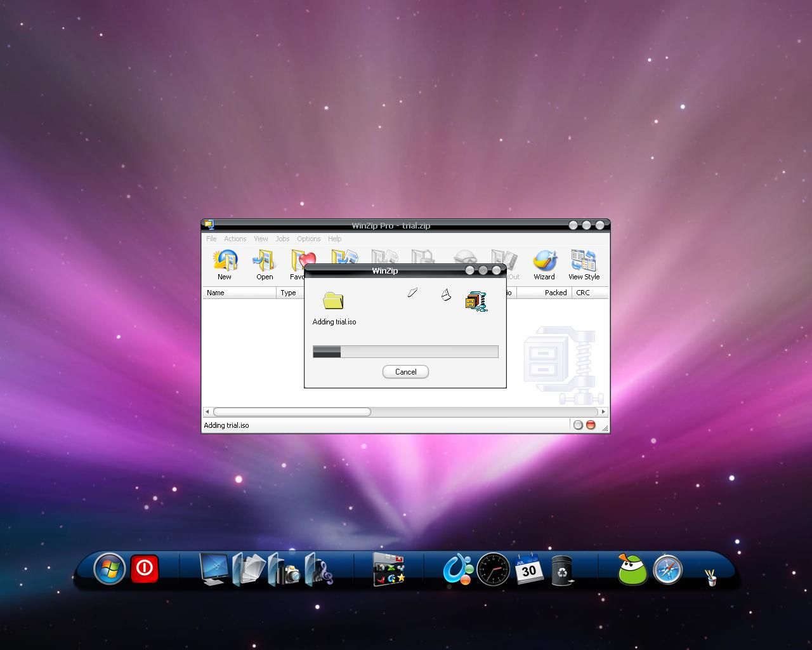
Task: Open the recycle bin in dock
Action: coord(562,569)
